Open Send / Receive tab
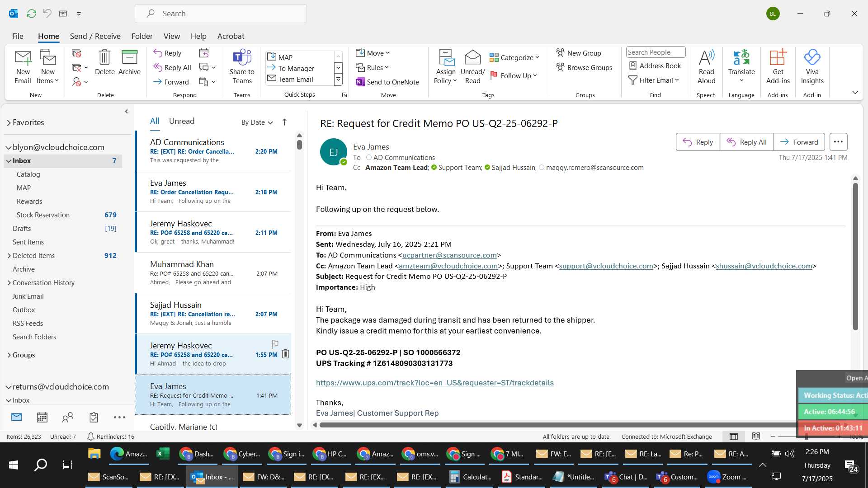The image size is (868, 488). tap(95, 36)
